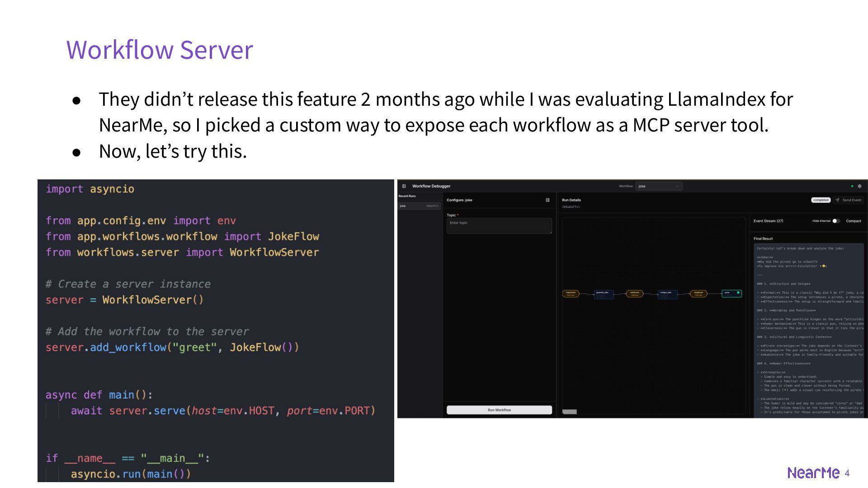Viewport: 868px width, 488px height.
Task: Click the completed status badge
Action: pyautogui.click(x=821, y=200)
